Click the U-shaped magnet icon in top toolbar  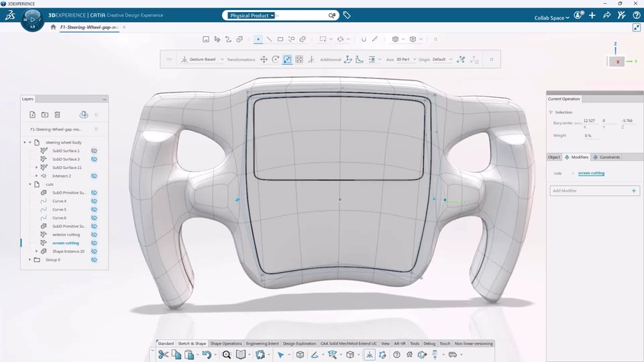pos(364,40)
